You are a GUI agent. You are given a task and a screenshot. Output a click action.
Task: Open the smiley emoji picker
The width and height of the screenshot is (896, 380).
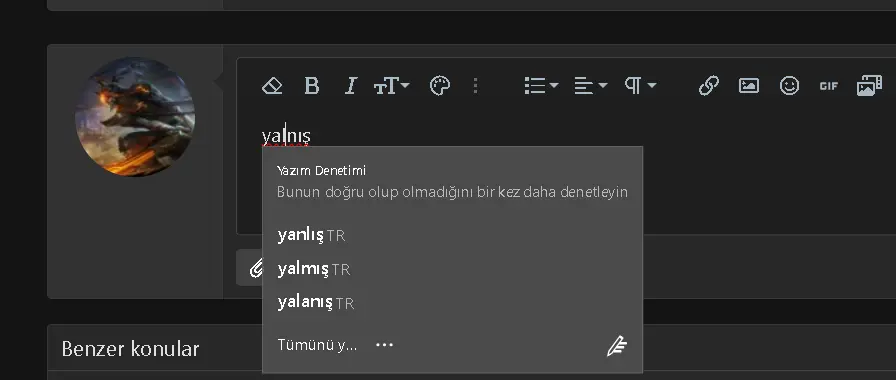[x=789, y=86]
